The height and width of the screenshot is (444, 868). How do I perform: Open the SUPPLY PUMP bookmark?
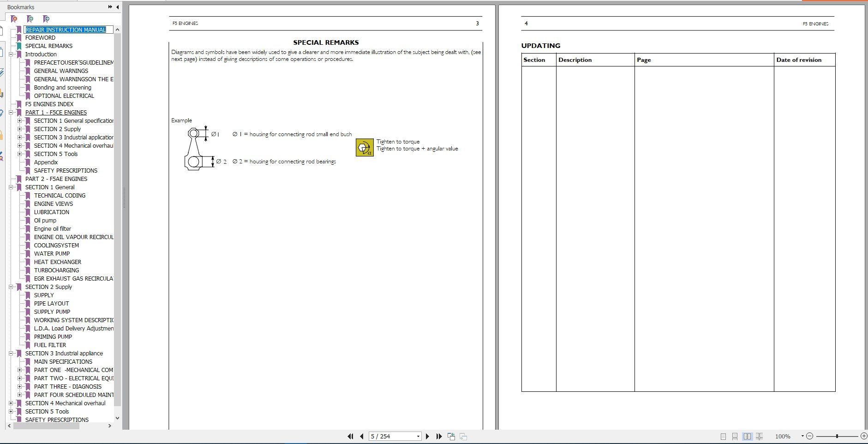click(52, 312)
